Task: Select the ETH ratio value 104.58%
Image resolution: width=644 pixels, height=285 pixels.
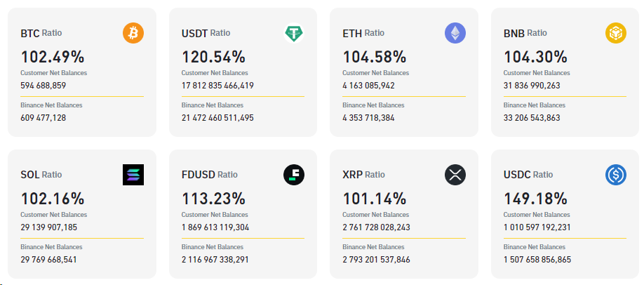Action: click(x=374, y=57)
